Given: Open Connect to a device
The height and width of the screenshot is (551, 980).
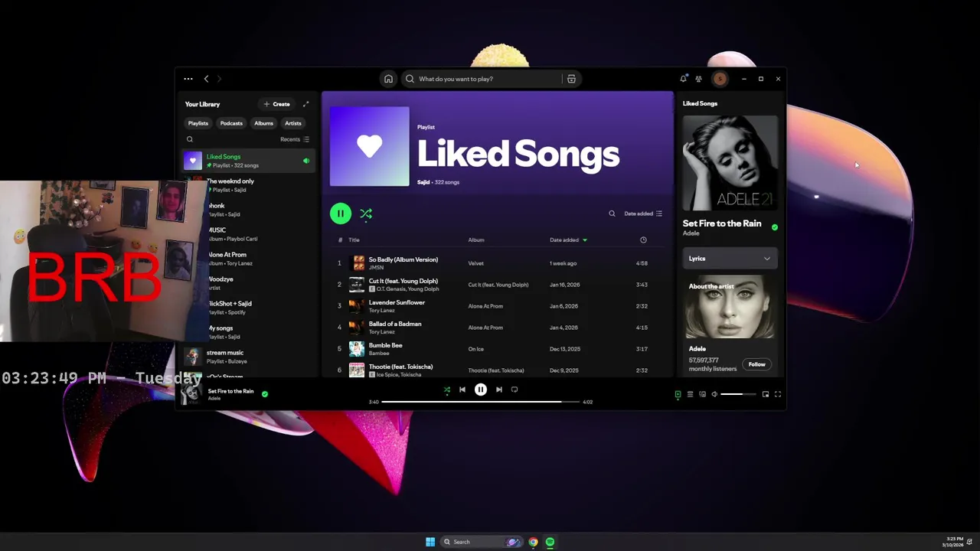Looking at the screenshot, I should click(x=702, y=394).
